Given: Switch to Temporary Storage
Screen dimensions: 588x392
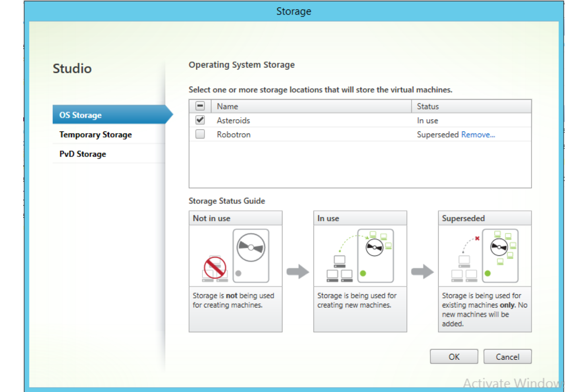Looking at the screenshot, I should [95, 135].
